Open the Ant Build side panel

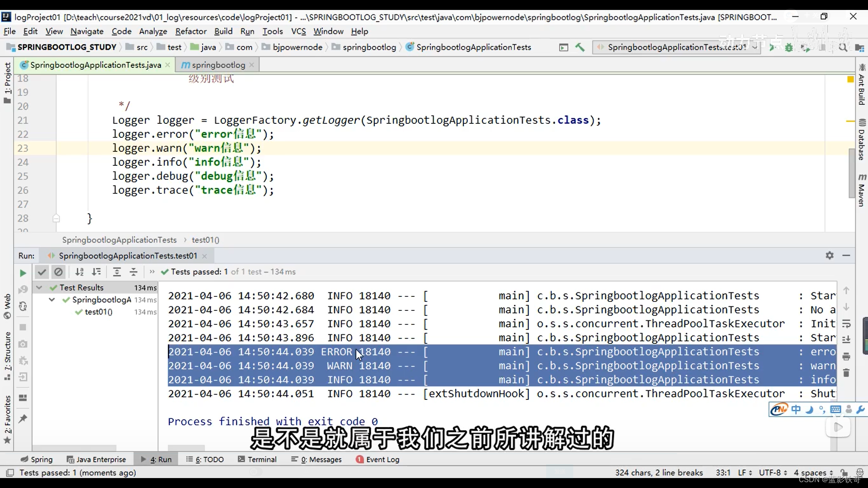click(862, 84)
